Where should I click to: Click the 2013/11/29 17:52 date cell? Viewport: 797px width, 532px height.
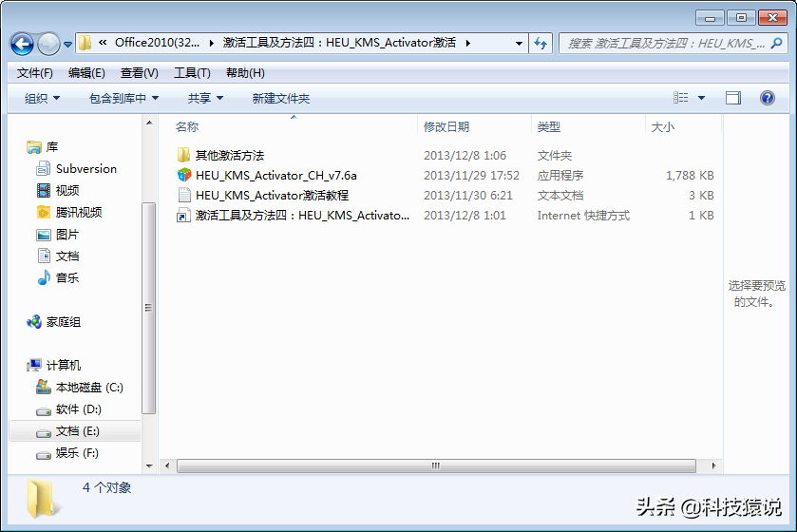472,176
